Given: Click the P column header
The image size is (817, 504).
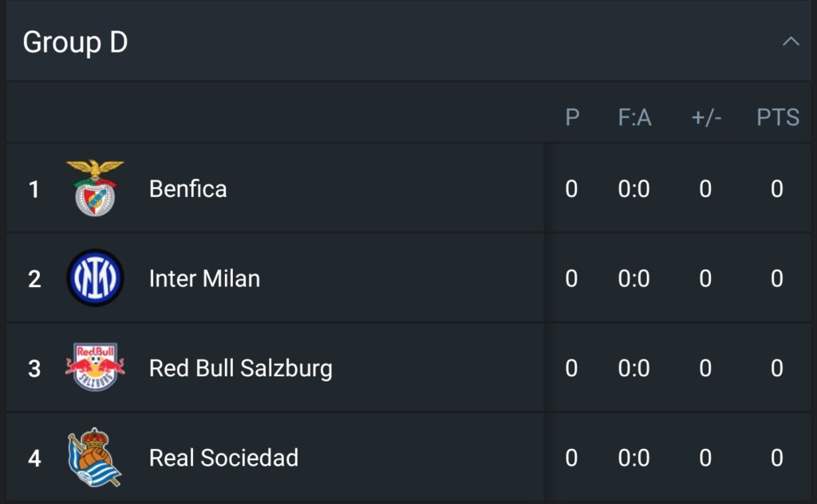Looking at the screenshot, I should pos(572,117).
